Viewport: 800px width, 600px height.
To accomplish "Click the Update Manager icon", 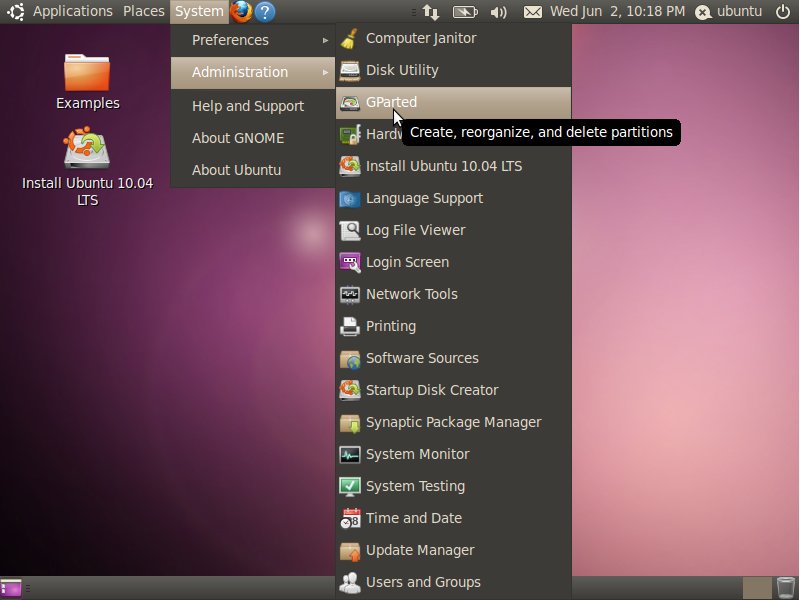I will coord(349,551).
